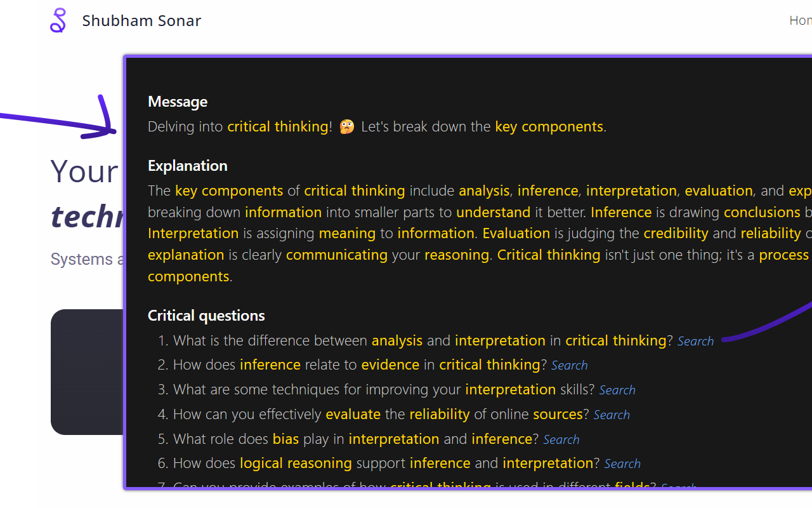Search the analysis and interpretation question
Screen dimensions: 812x508
point(695,341)
